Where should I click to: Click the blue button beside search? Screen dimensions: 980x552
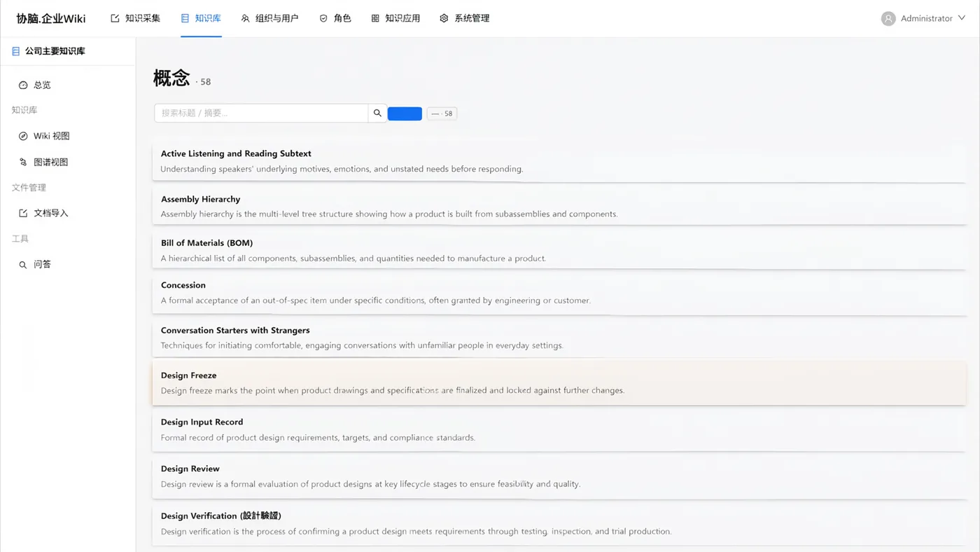pyautogui.click(x=405, y=113)
